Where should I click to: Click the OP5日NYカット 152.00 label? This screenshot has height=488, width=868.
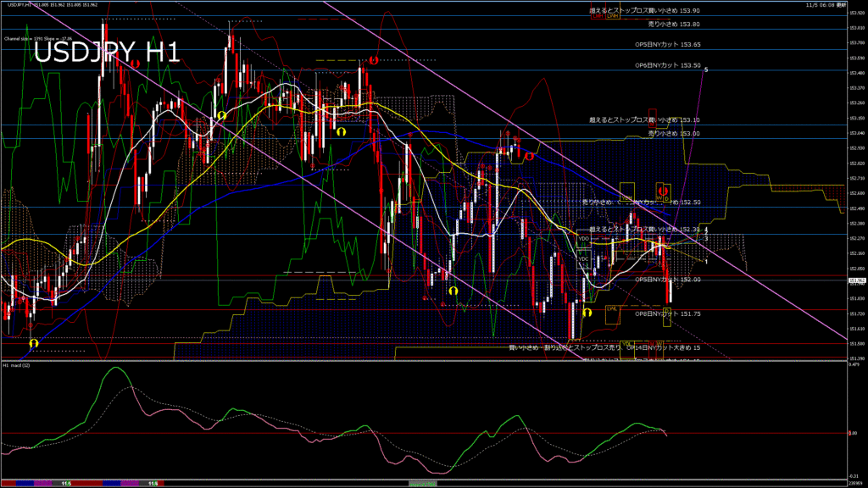[x=668, y=280]
